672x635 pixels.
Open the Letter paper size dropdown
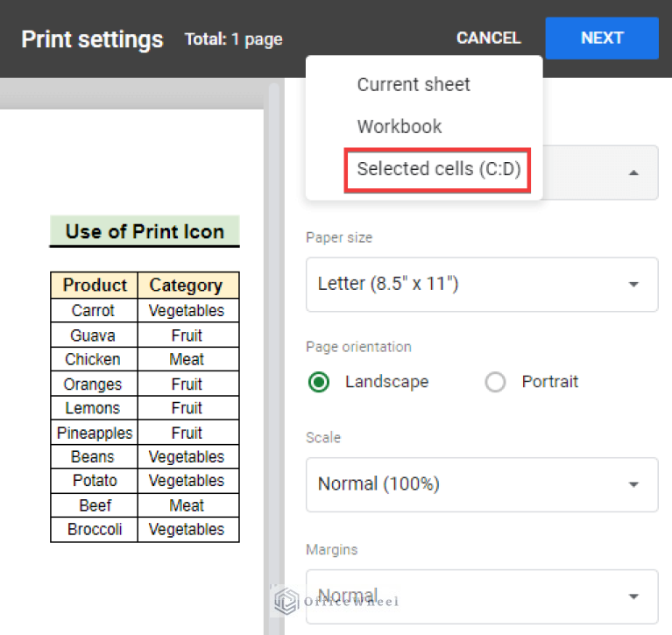coord(481,285)
